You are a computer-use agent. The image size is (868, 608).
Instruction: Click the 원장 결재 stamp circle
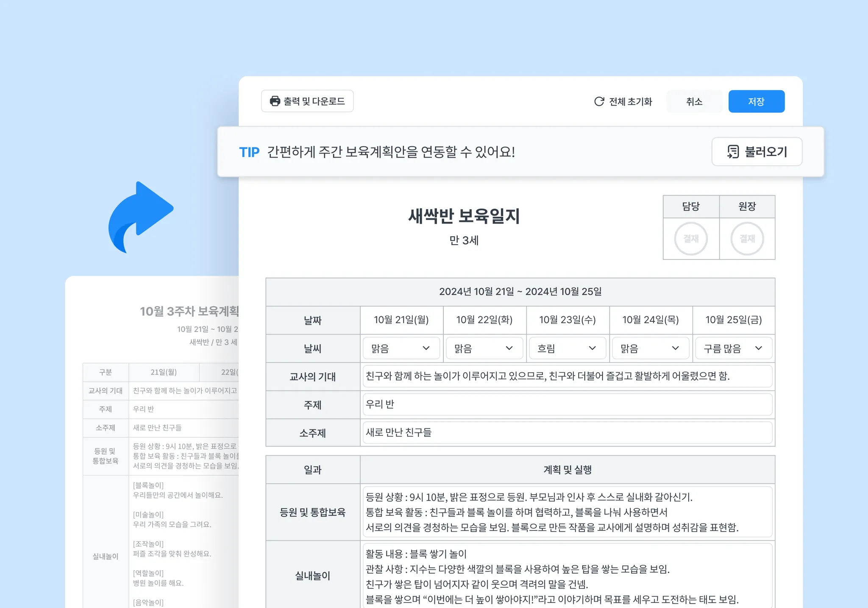747,239
